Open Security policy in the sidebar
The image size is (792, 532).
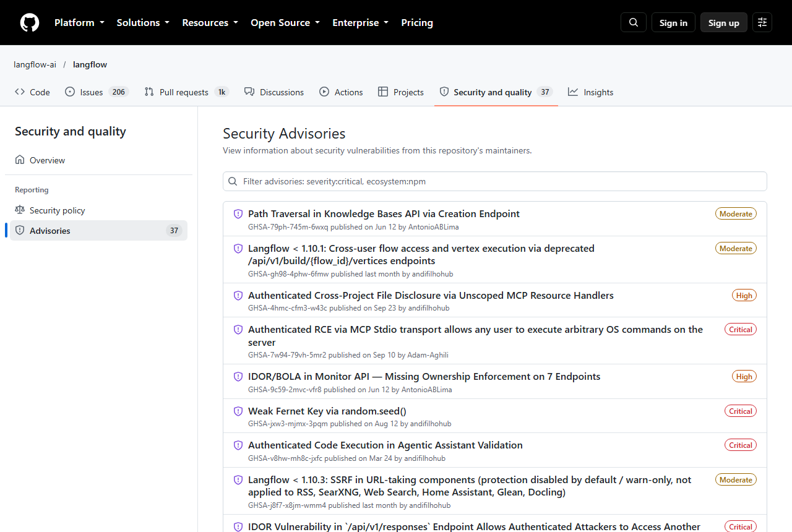coord(98,210)
